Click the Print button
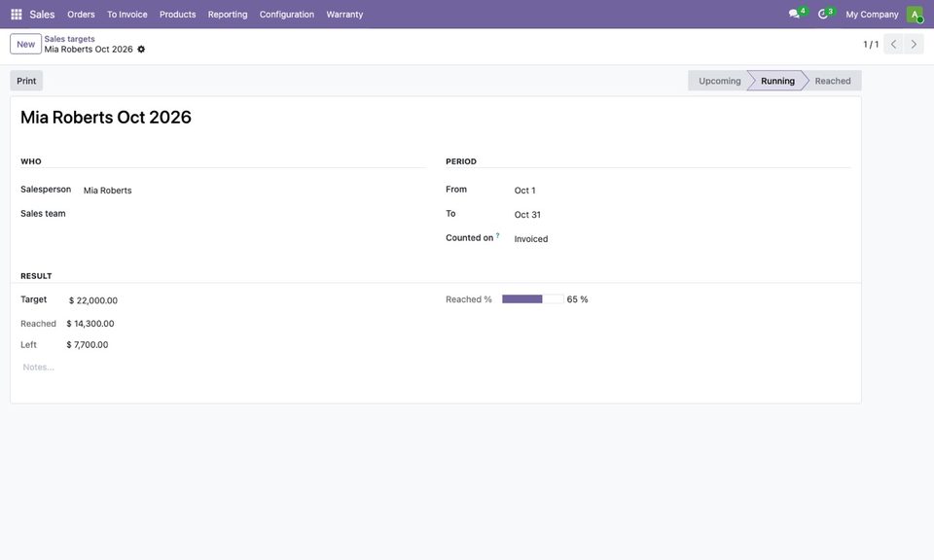 26,81
